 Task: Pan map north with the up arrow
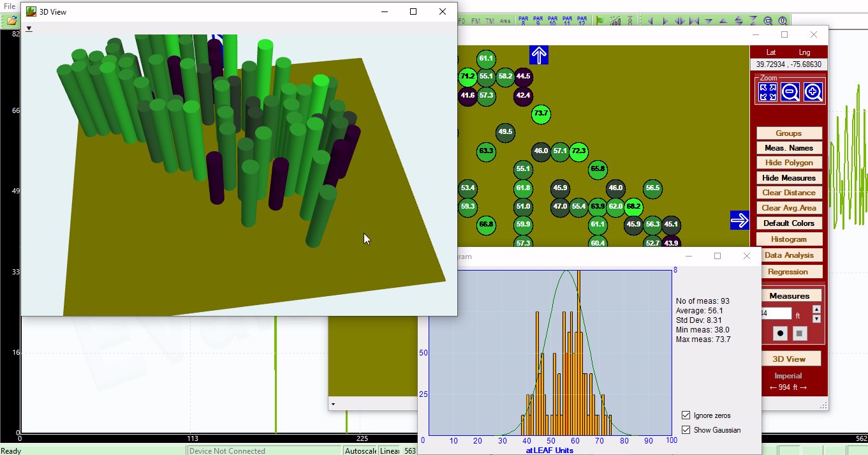tap(539, 55)
